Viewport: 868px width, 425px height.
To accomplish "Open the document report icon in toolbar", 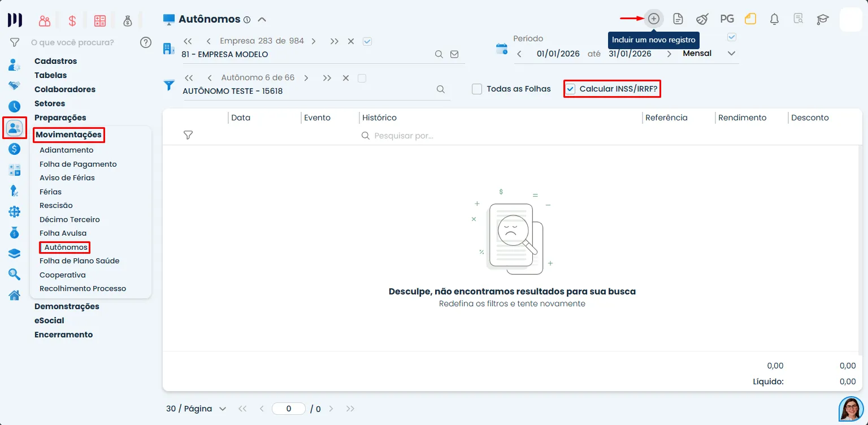I will click(x=678, y=19).
